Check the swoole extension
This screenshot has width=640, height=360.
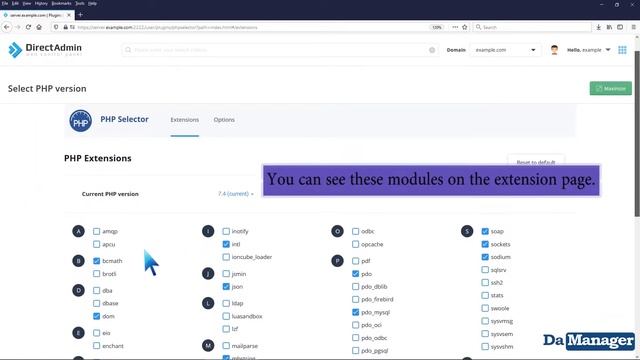(x=485, y=308)
